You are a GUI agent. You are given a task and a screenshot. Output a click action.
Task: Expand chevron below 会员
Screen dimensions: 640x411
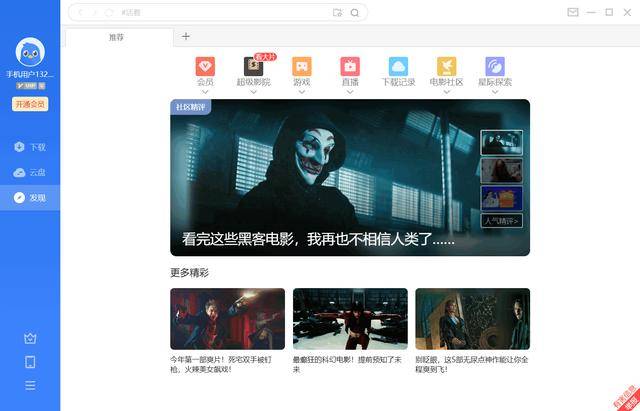205,92
